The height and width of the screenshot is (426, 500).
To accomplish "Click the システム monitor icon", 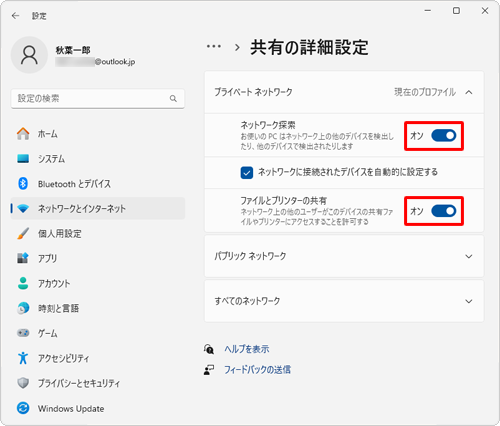I will pyautogui.click(x=23, y=159).
